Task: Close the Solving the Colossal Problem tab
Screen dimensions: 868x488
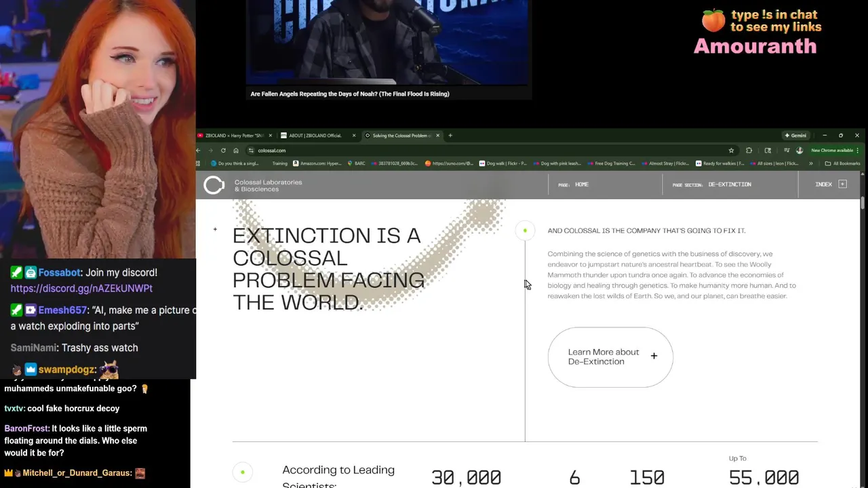Action: pyautogui.click(x=437, y=136)
